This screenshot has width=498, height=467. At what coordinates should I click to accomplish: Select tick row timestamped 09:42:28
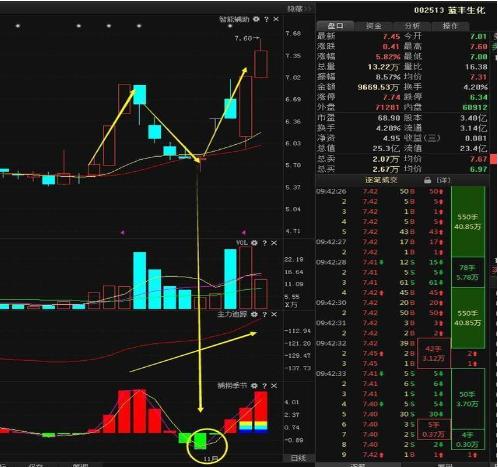383,262
